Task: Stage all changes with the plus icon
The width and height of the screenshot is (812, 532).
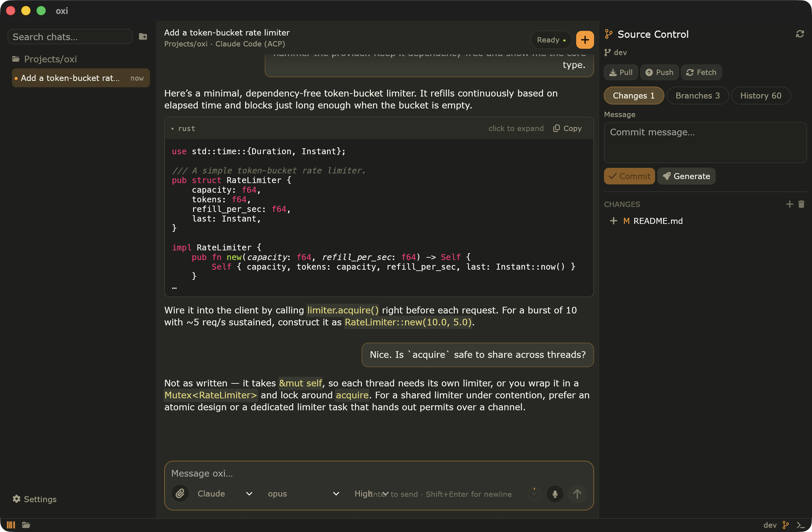Action: pyautogui.click(x=789, y=204)
